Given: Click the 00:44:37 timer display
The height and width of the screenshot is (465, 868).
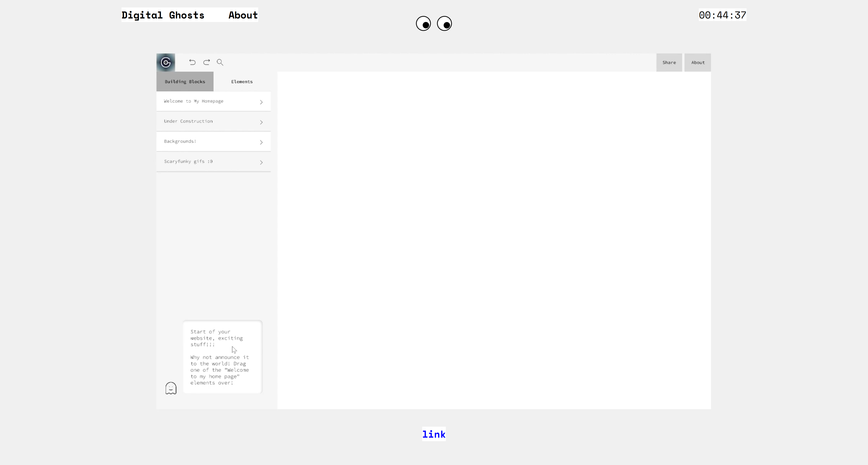Looking at the screenshot, I should pos(722,15).
